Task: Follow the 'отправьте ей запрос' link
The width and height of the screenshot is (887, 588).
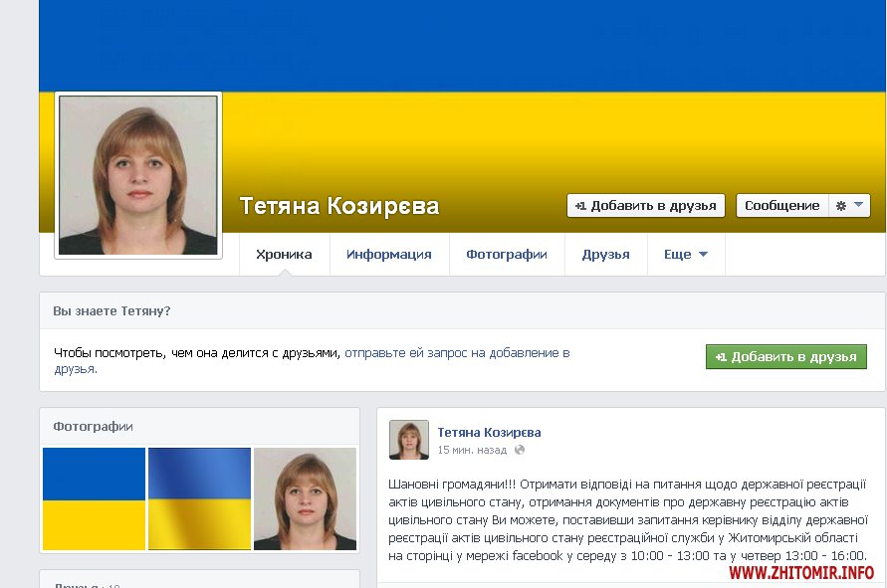Action: click(x=312, y=361)
